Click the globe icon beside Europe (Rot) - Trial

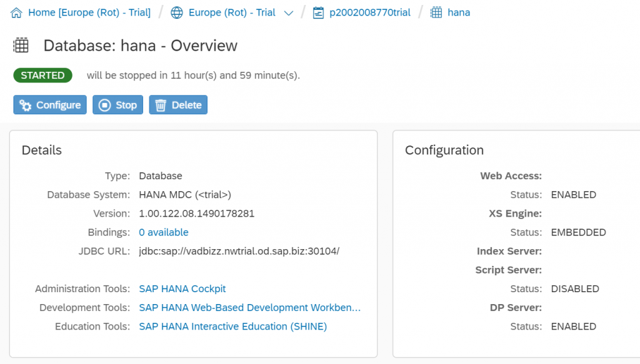click(x=177, y=12)
